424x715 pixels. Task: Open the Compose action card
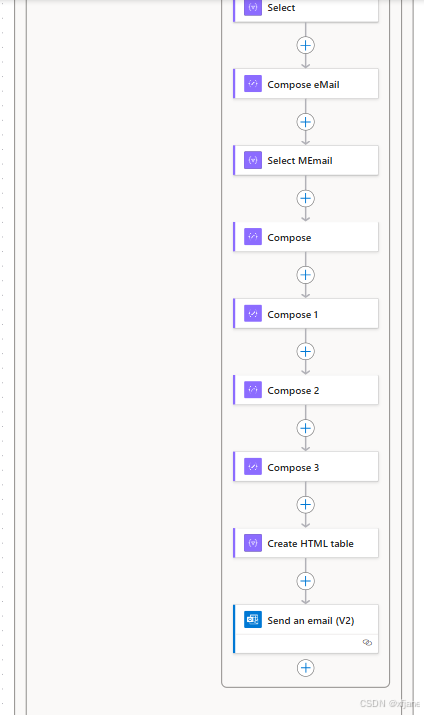306,237
